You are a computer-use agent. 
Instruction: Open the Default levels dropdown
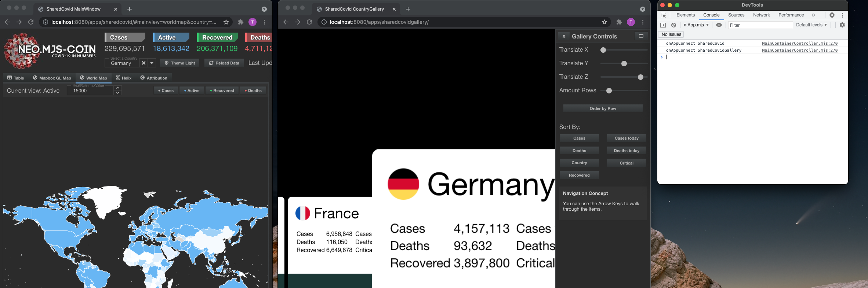point(811,25)
